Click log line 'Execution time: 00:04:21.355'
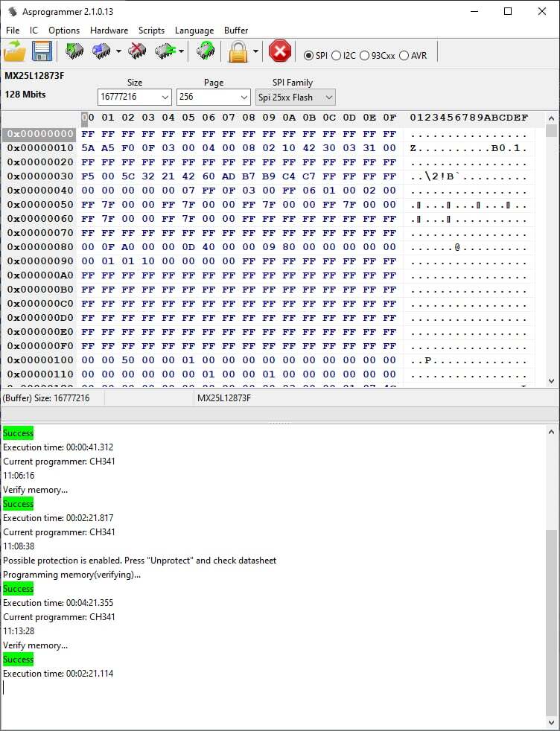 pyautogui.click(x=58, y=603)
